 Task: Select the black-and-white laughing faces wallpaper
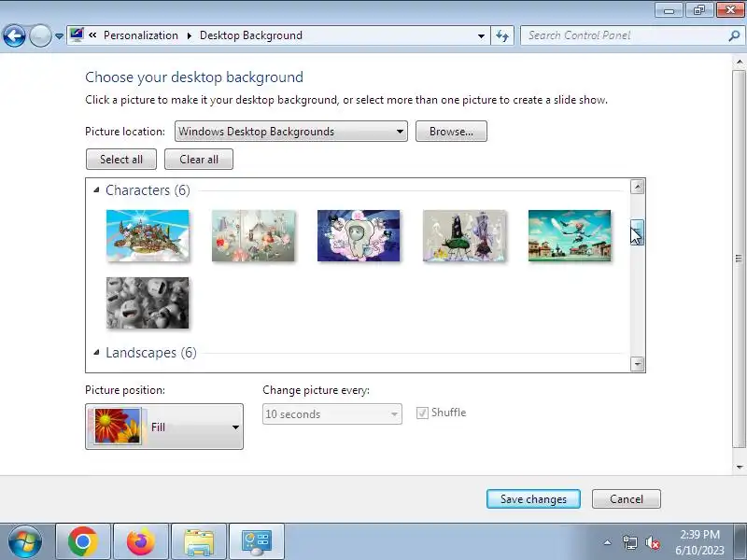148,302
